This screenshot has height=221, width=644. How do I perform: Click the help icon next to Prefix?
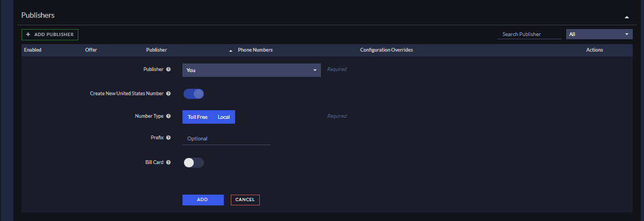click(169, 138)
